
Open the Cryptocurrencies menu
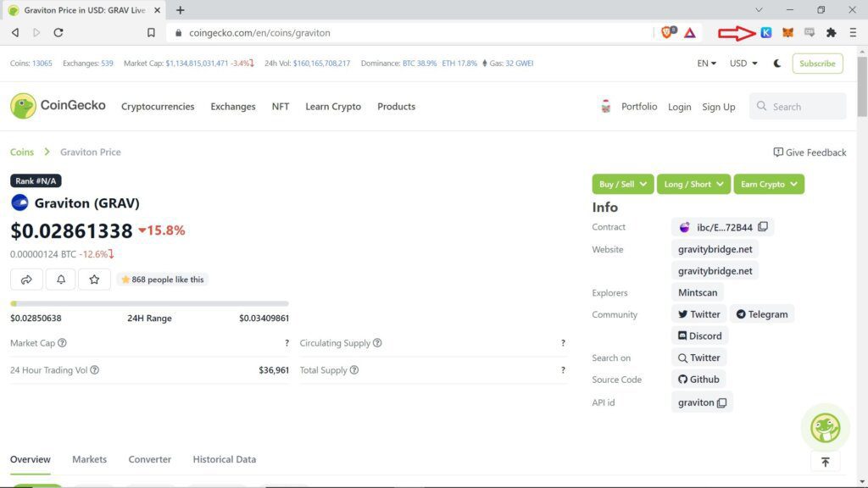[x=158, y=106]
